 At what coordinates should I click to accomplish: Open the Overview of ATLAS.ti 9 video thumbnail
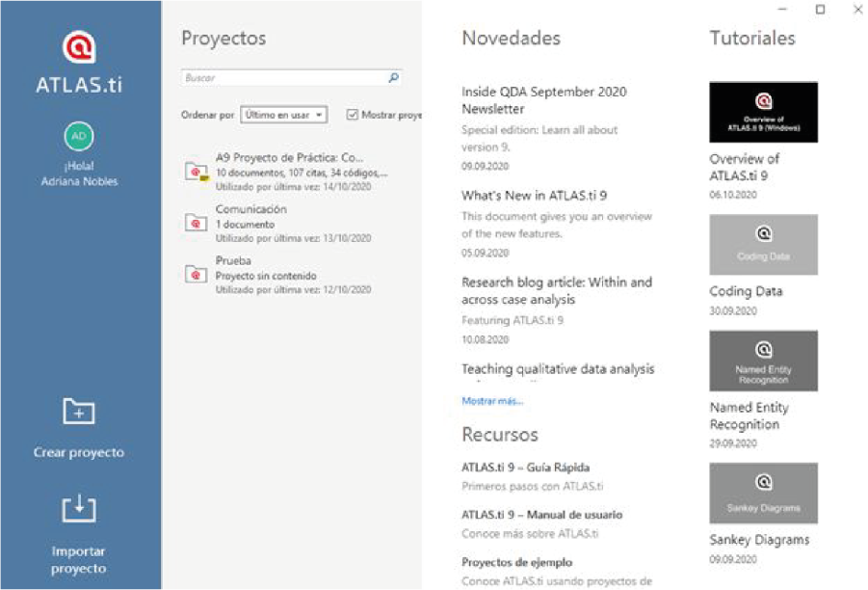763,113
